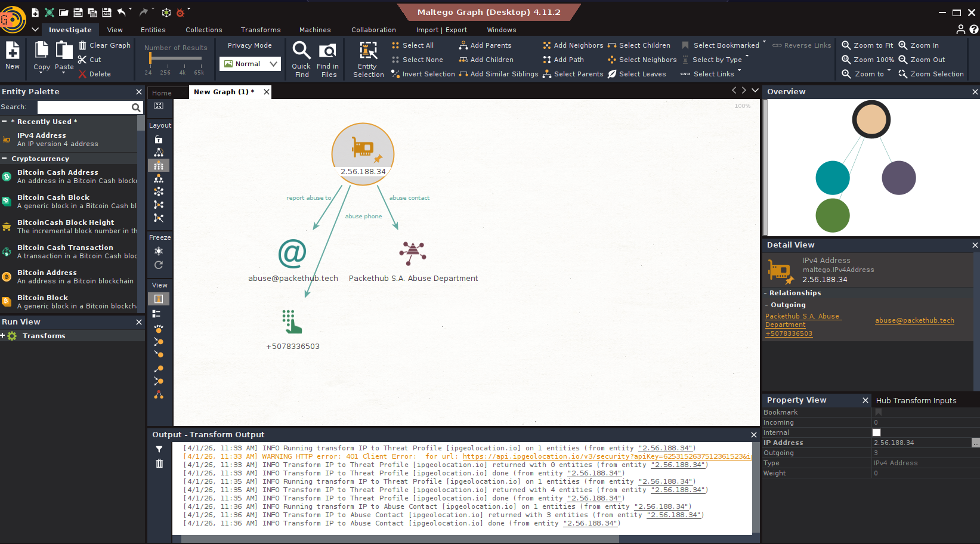The height and width of the screenshot is (544, 980).
Task: Click the filter icon in Output panel
Action: click(x=159, y=449)
